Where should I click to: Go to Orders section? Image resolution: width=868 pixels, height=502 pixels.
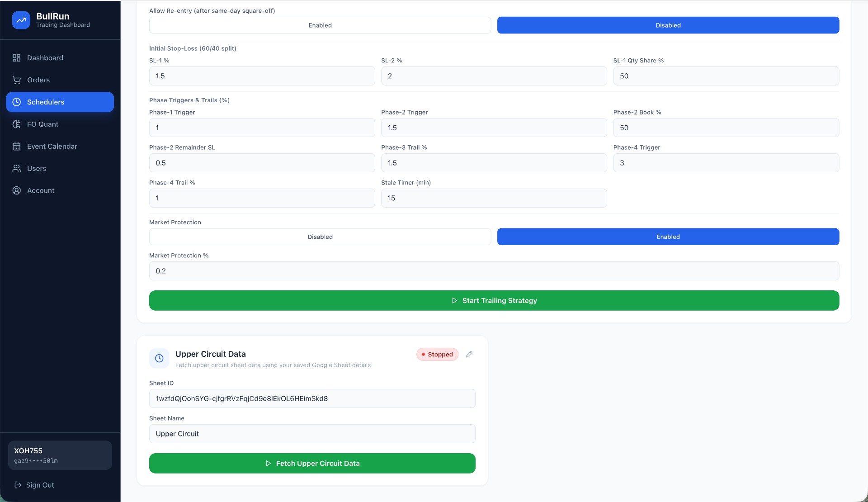click(x=60, y=80)
